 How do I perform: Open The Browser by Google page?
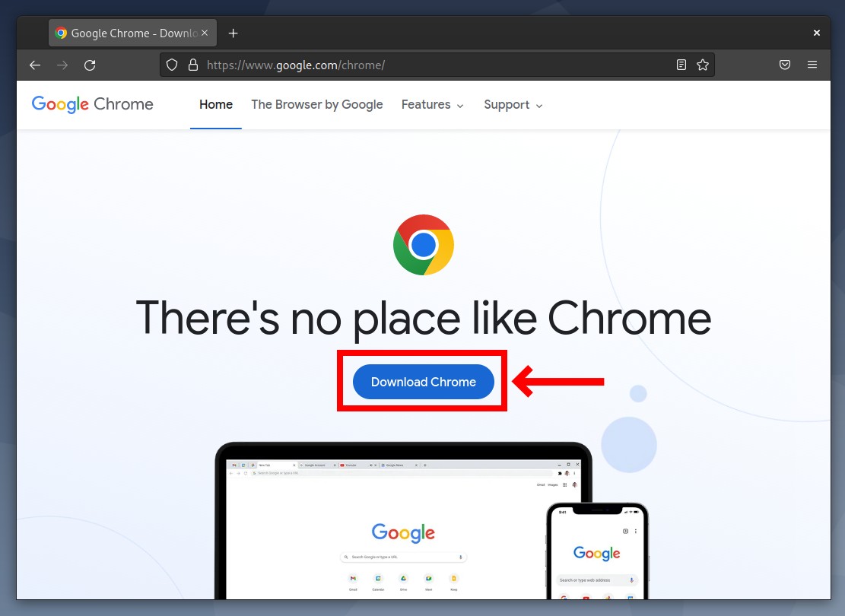coord(317,104)
